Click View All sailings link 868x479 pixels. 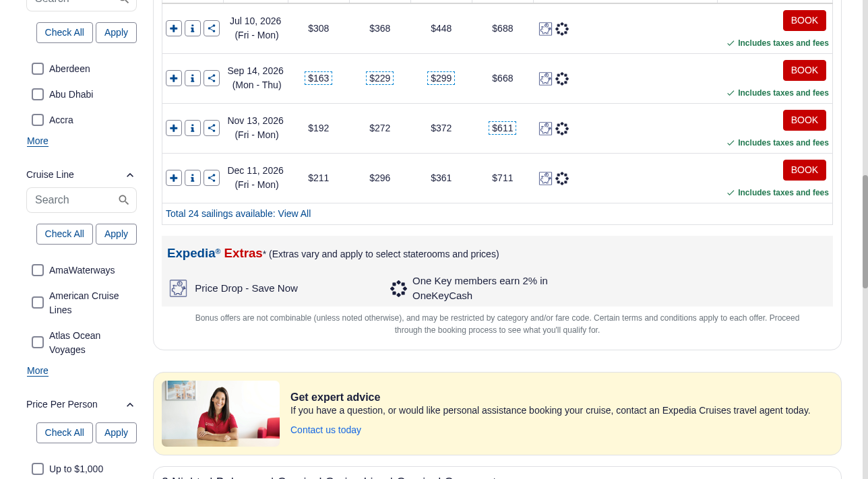click(294, 214)
